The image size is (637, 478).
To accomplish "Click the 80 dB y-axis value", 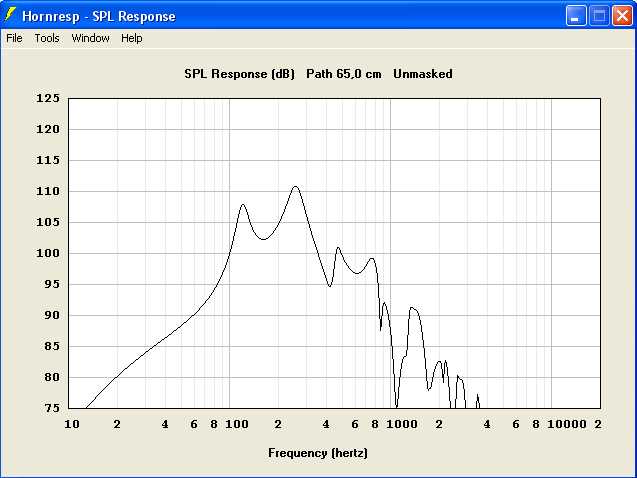I will (x=52, y=377).
